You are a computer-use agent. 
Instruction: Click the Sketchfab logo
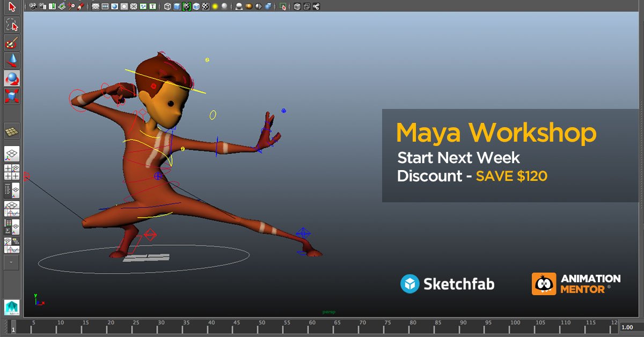(x=447, y=284)
